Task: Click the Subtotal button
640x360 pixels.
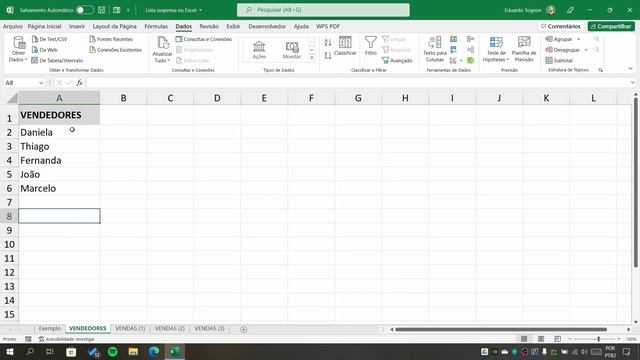Action: click(x=559, y=60)
